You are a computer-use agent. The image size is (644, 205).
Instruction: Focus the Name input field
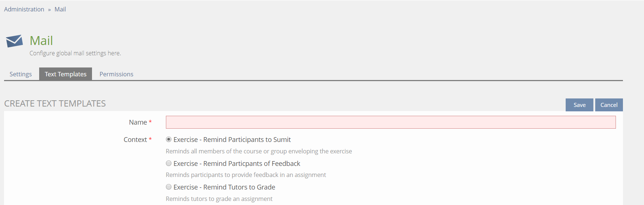pos(391,122)
